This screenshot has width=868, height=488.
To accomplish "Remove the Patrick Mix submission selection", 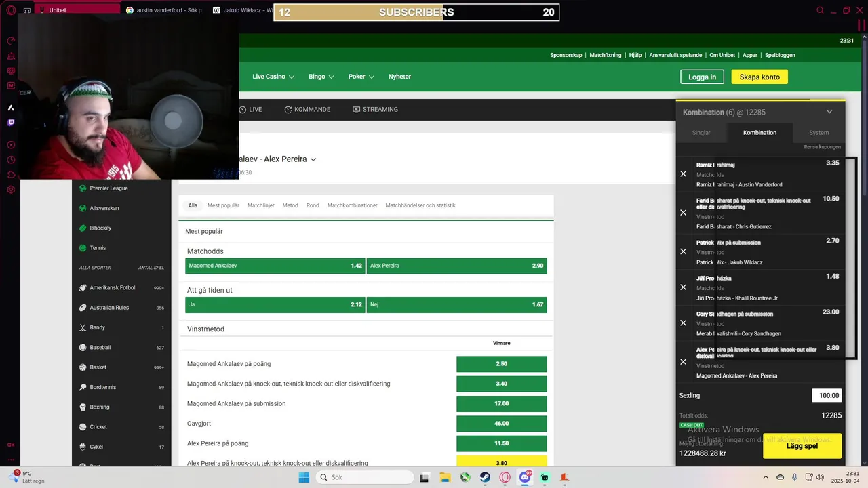I will (x=684, y=251).
